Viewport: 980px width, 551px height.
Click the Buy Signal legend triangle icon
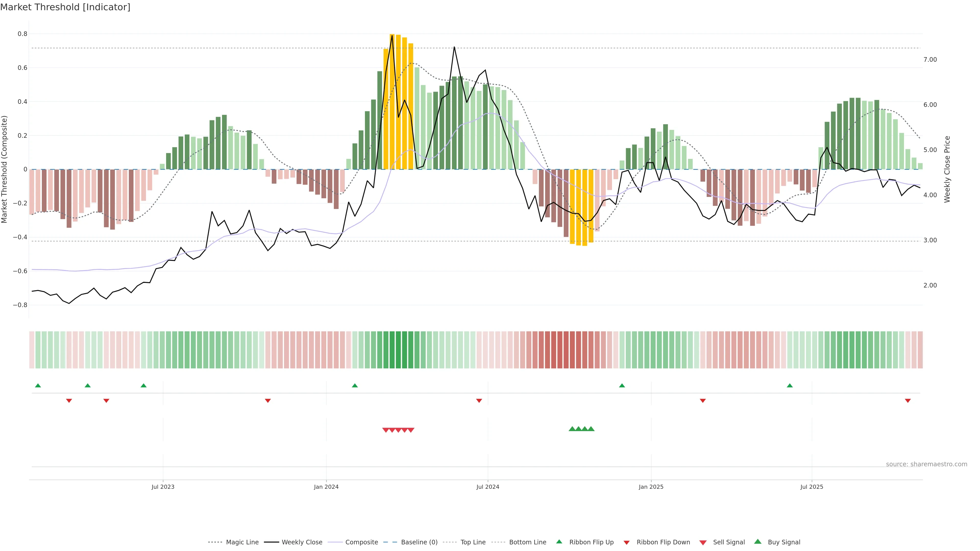point(757,542)
